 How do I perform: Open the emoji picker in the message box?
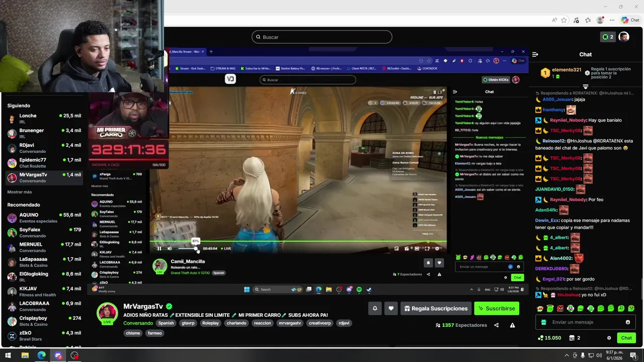[x=628, y=322]
